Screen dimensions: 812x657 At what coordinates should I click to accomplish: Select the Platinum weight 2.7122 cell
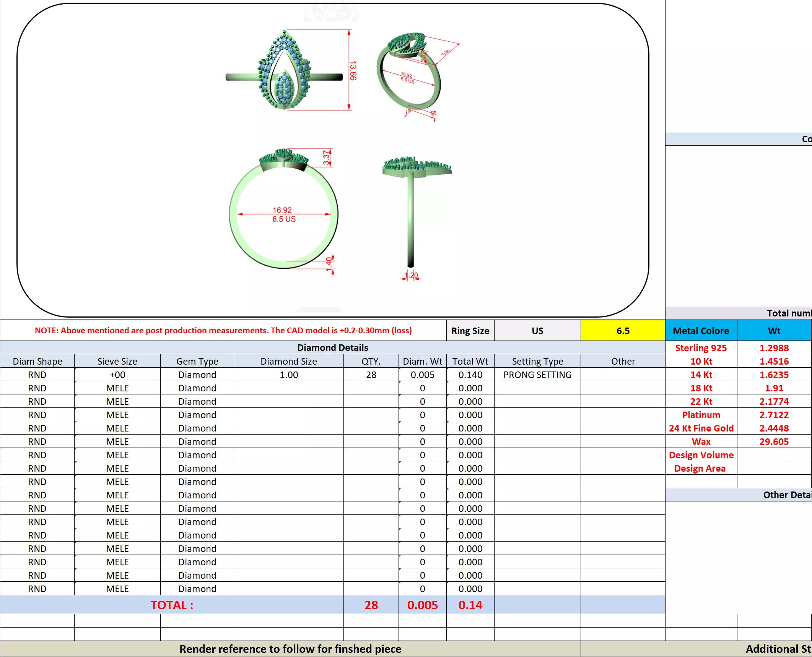pyautogui.click(x=773, y=415)
